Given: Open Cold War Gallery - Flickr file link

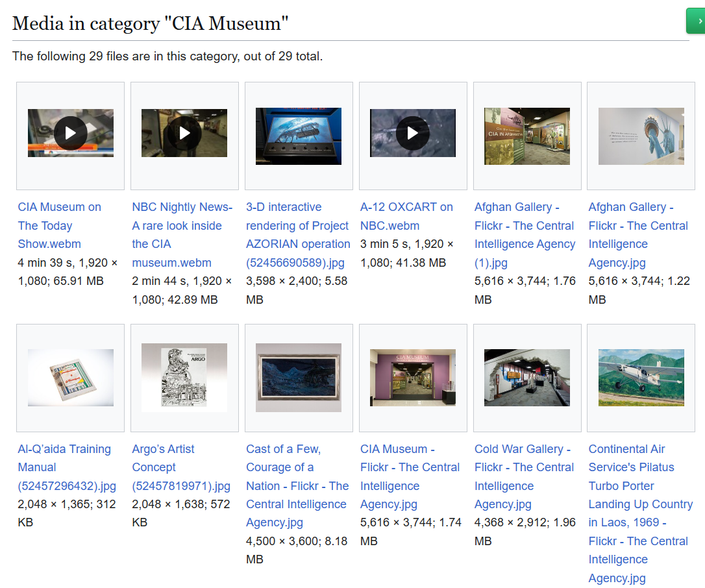Looking at the screenshot, I should [524, 476].
